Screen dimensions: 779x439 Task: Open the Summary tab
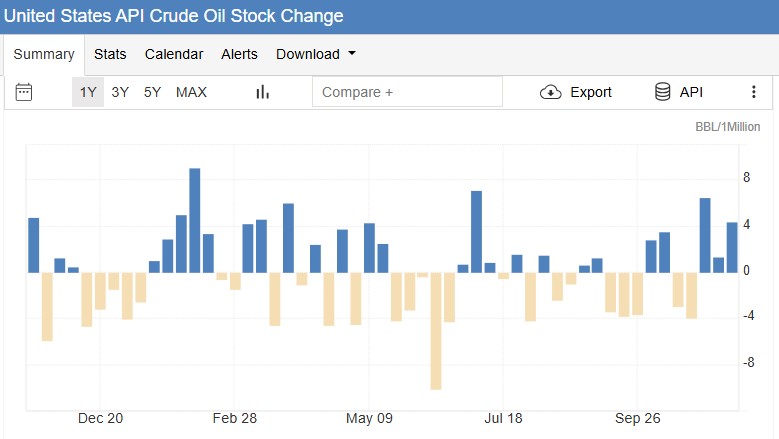[x=44, y=54]
